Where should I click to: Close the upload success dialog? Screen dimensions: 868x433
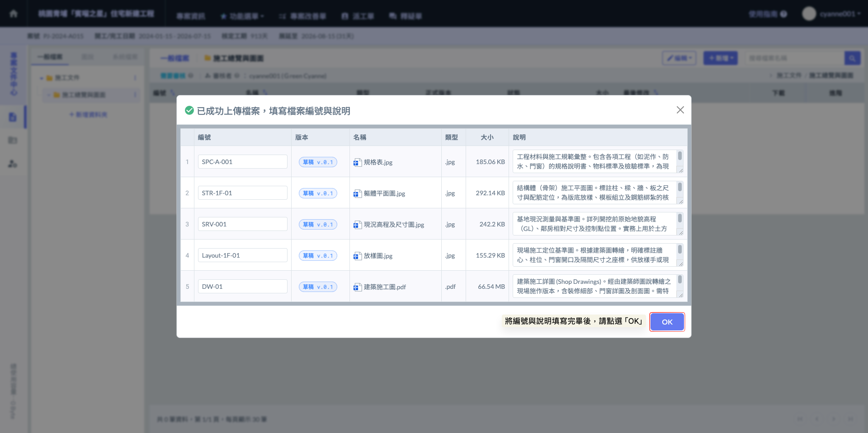(680, 110)
